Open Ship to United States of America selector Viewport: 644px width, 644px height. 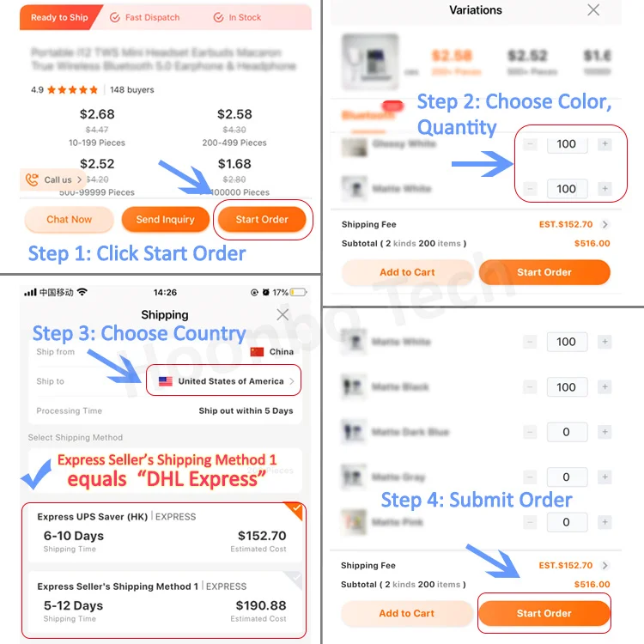tap(224, 380)
